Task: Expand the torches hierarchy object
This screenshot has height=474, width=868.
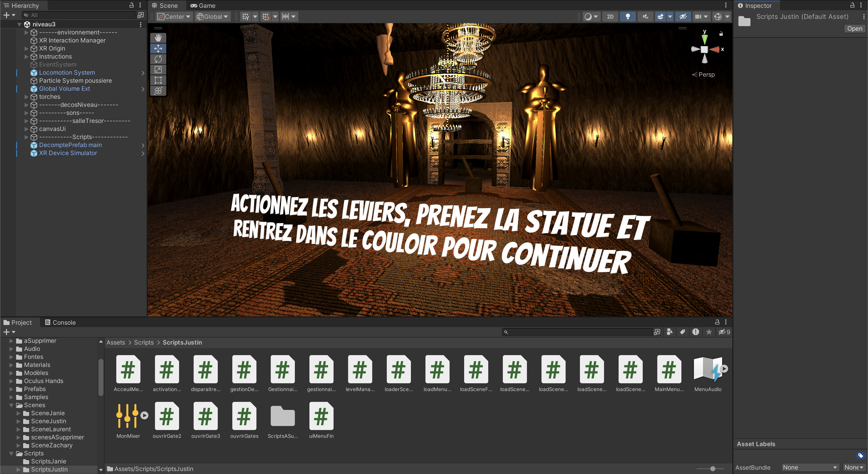Action: tap(26, 97)
